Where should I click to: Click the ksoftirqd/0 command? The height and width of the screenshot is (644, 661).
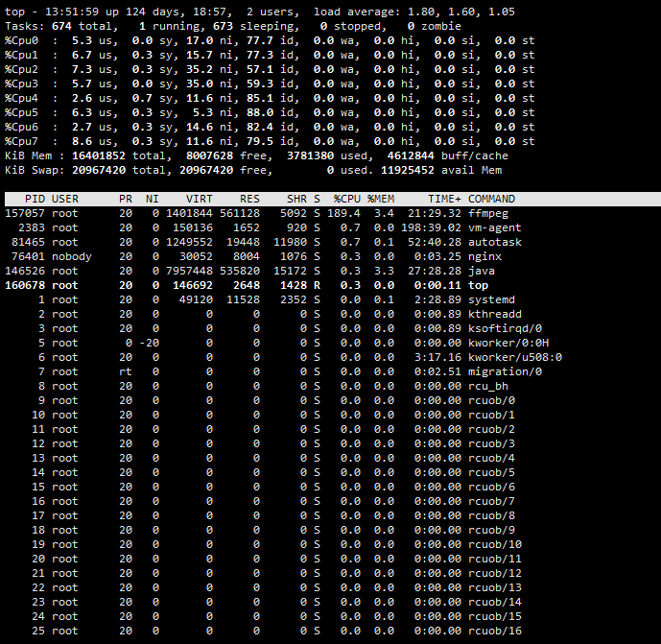pyautogui.click(x=505, y=328)
